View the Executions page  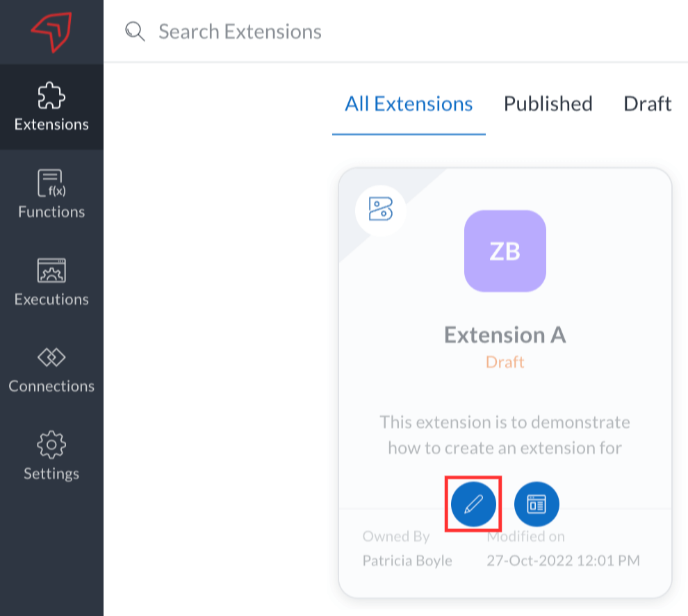[51, 281]
